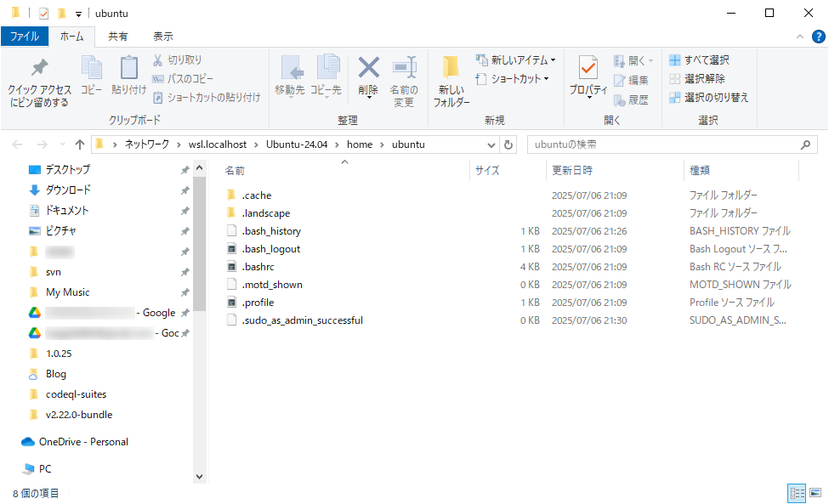Unpin svn folder via its pin icon

pyautogui.click(x=185, y=272)
